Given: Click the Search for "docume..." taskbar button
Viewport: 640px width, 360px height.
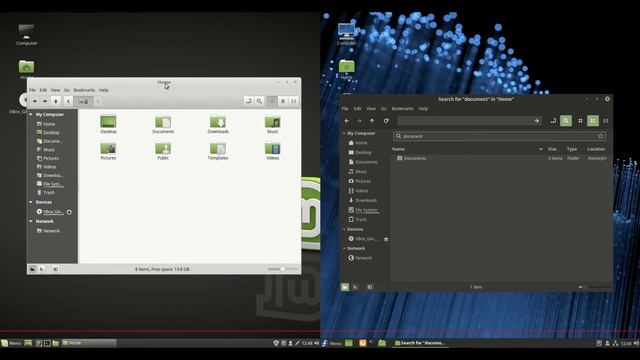Looking at the screenshot, I should (x=420, y=343).
